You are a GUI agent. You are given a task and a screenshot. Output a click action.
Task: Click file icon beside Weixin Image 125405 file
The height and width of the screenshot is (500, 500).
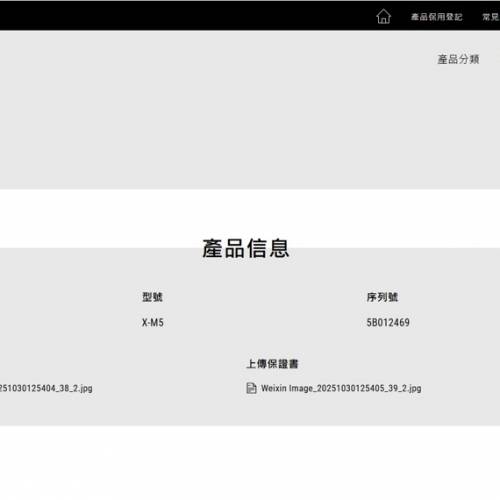click(x=251, y=388)
